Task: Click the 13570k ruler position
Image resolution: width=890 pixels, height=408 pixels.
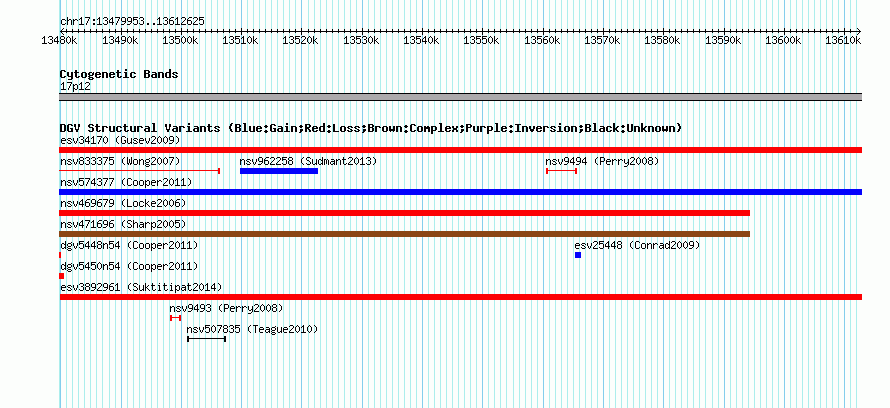Action: [602, 40]
